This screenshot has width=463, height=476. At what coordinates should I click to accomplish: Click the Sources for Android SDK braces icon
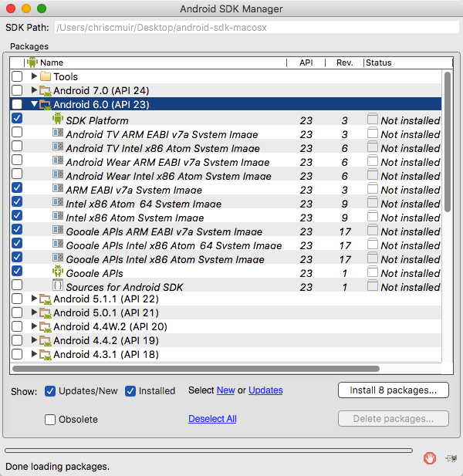pyautogui.click(x=58, y=285)
